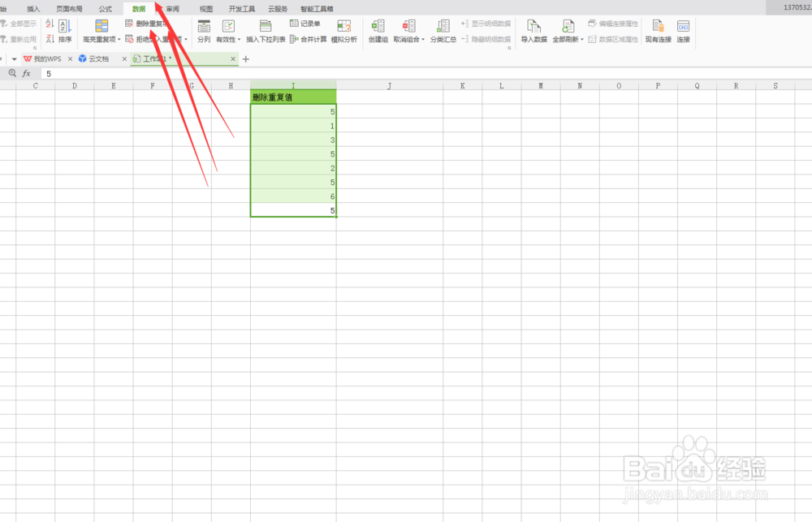Click the 编辑连接属性 edit connection properties item

coord(613,24)
